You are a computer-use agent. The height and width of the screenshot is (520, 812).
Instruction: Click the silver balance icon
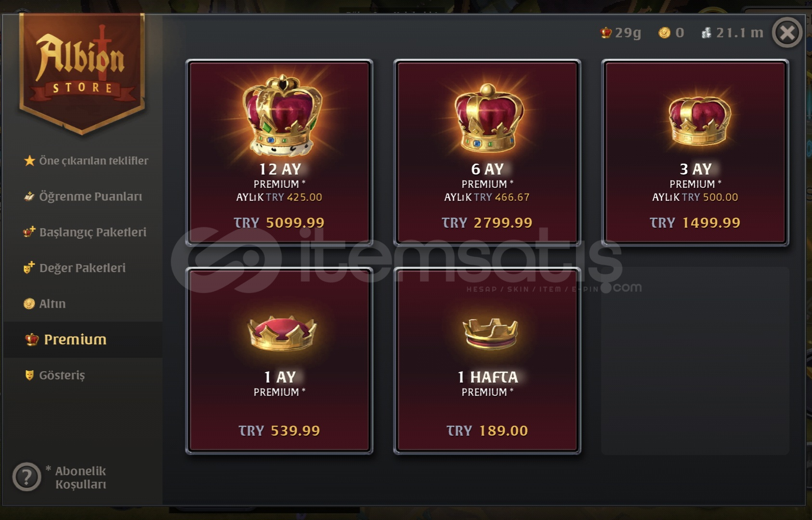point(706,33)
